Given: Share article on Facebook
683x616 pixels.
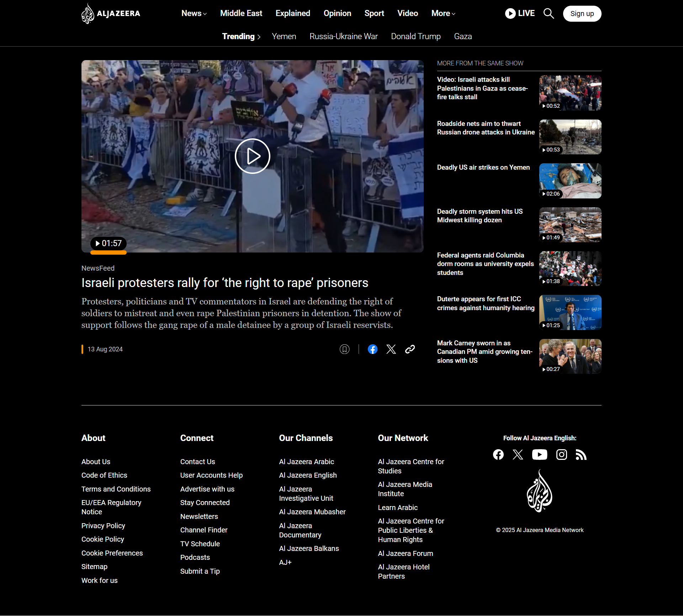Looking at the screenshot, I should [x=372, y=349].
